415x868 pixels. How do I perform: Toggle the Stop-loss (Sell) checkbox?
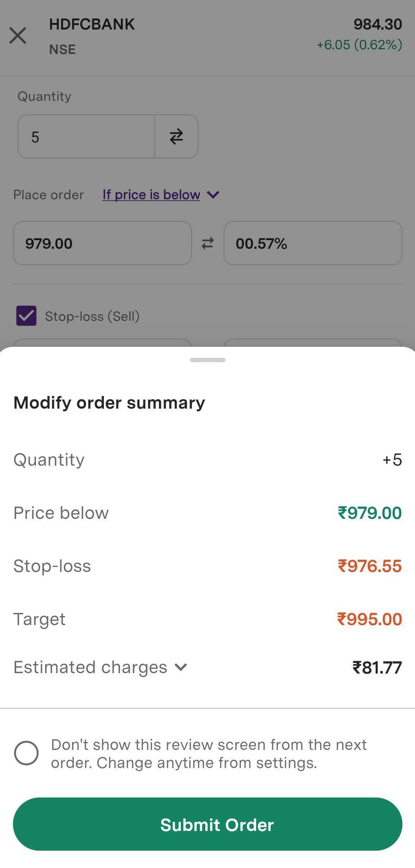[26, 316]
